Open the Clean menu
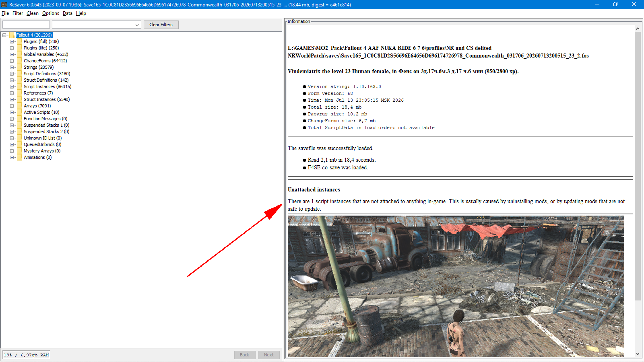Image resolution: width=644 pixels, height=362 pixels. click(33, 13)
